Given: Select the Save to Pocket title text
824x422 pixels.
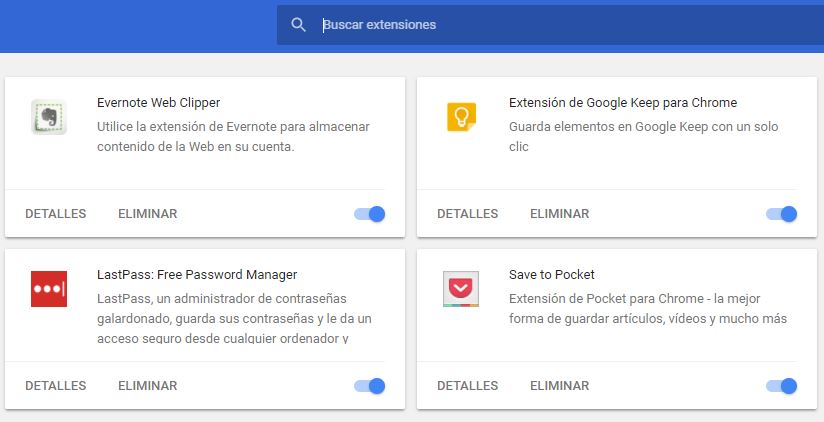Looking at the screenshot, I should [552, 274].
